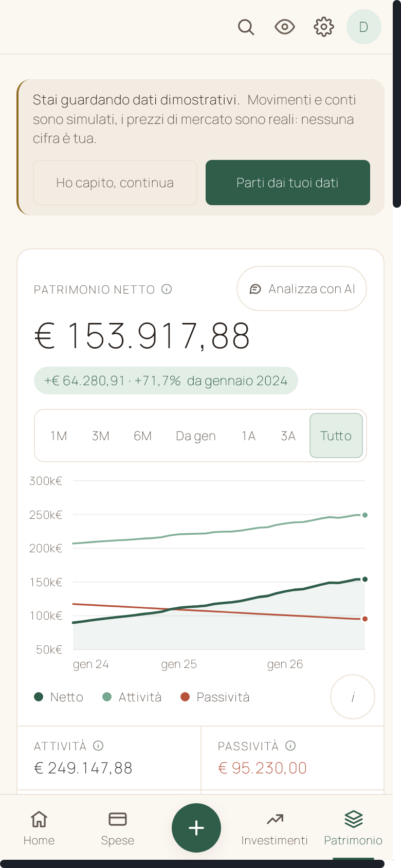Click info icon beside PASSIVITÀ label
Screen dimensions: 401x868
pyautogui.click(x=290, y=746)
